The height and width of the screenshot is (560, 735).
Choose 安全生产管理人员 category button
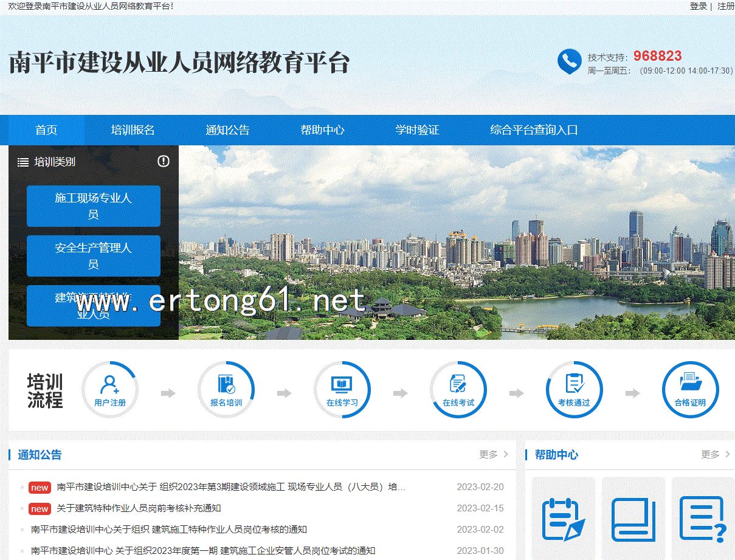click(x=94, y=256)
